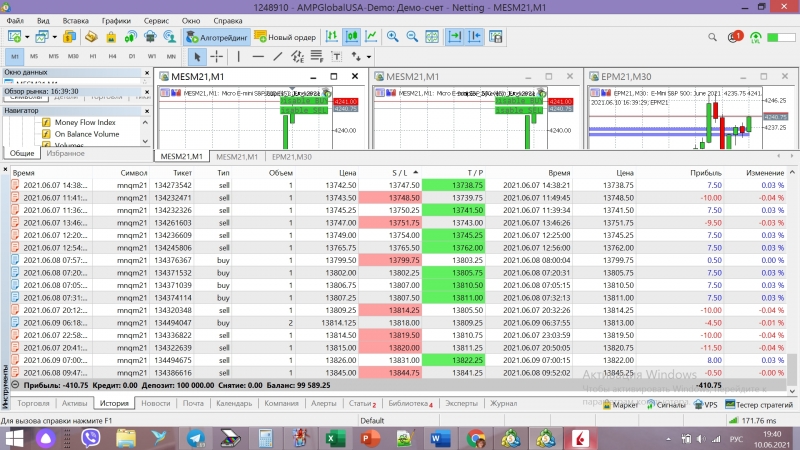Select the equidistant channel tool
Image resolution: width=800 pixels, height=450 pixels.
tap(297, 57)
